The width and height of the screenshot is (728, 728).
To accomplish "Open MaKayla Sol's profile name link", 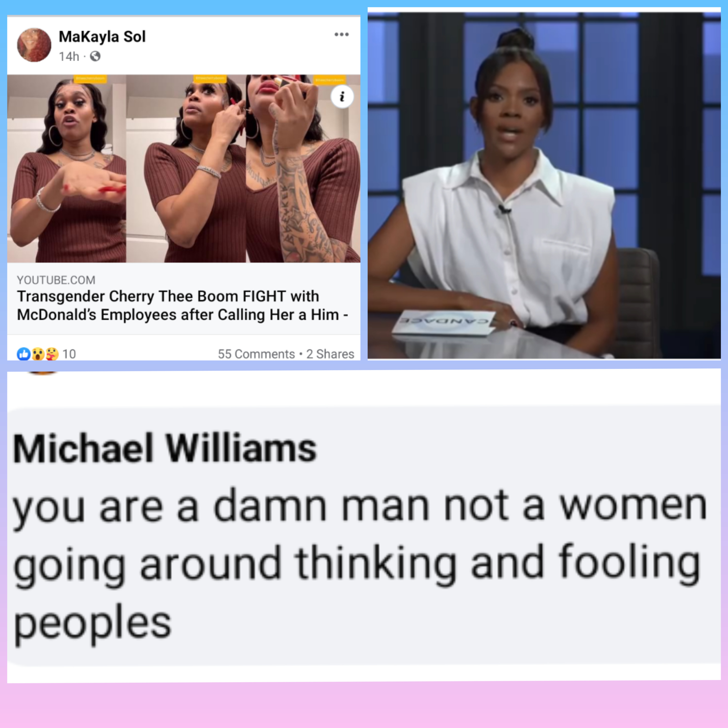I will tap(102, 37).
